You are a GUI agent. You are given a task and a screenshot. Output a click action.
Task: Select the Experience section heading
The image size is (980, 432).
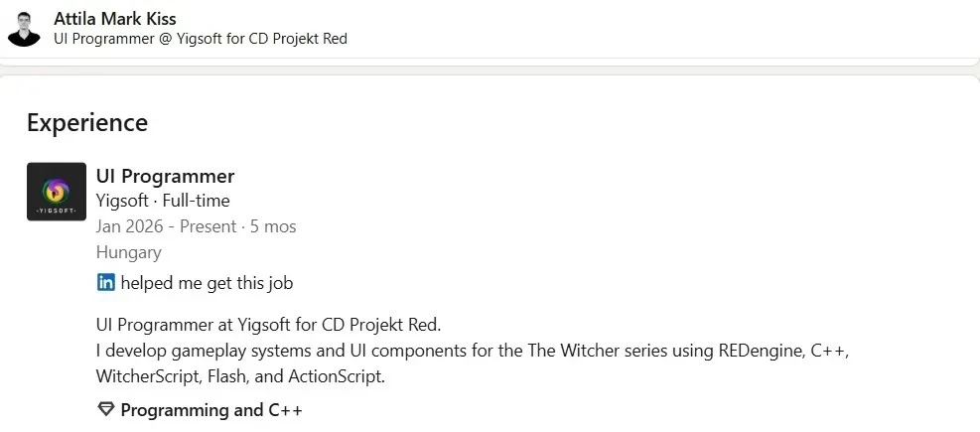[87, 122]
